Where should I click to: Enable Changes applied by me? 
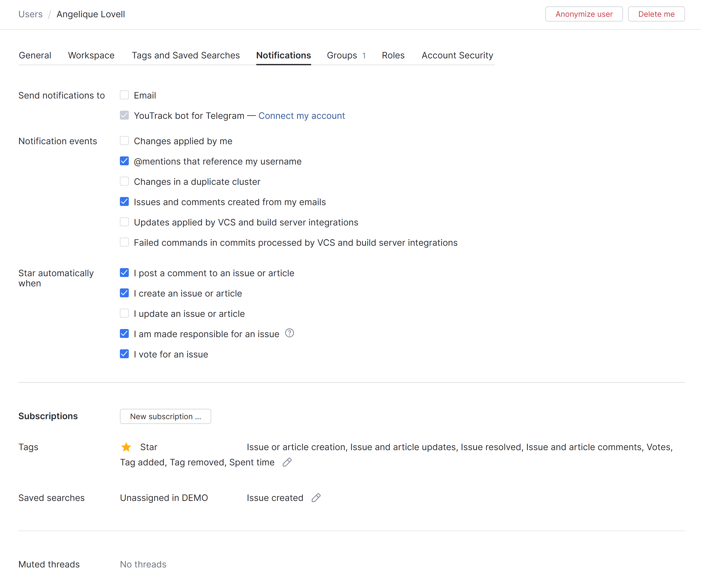pyautogui.click(x=124, y=141)
